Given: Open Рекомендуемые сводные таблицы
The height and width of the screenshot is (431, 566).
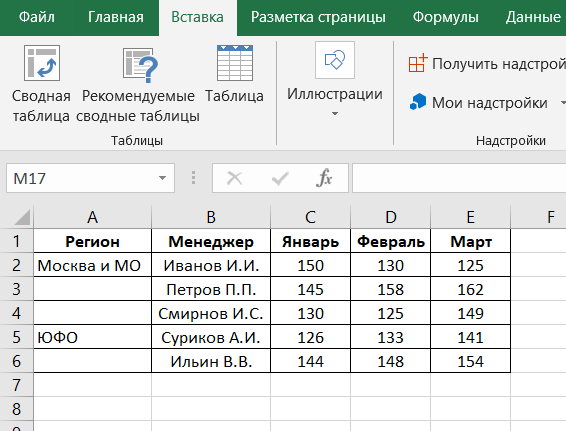Looking at the screenshot, I should [x=138, y=84].
